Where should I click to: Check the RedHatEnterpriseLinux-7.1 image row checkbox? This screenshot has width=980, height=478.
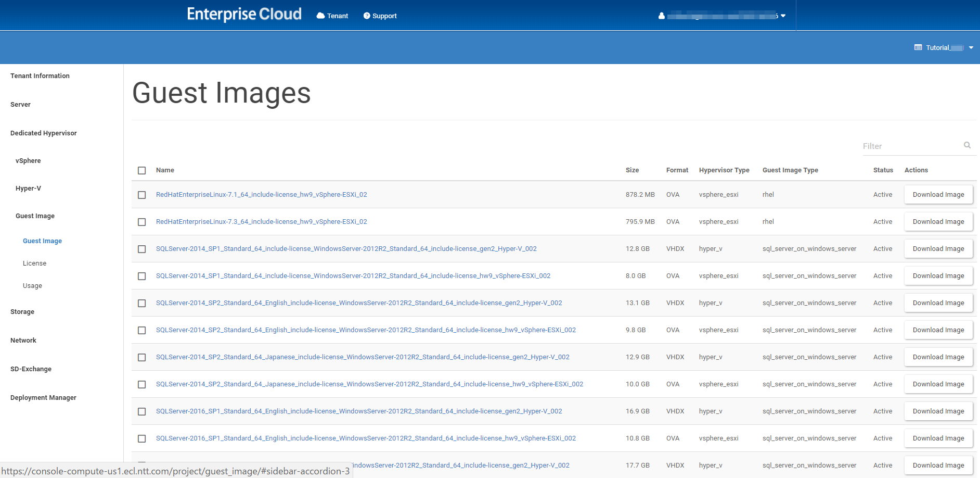(x=141, y=195)
